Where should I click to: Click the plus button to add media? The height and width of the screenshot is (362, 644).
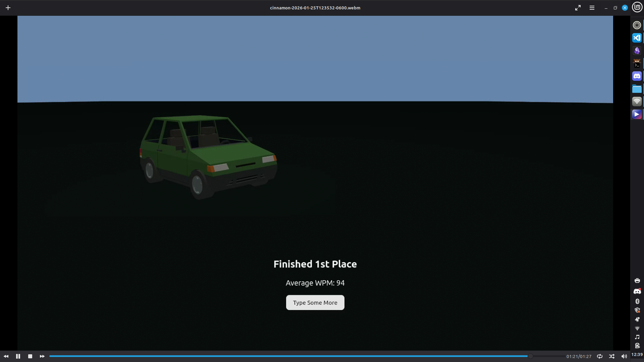pos(8,8)
